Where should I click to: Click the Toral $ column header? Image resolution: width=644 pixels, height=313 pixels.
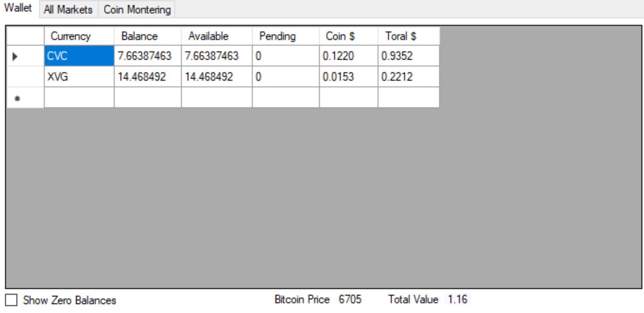[409, 36]
